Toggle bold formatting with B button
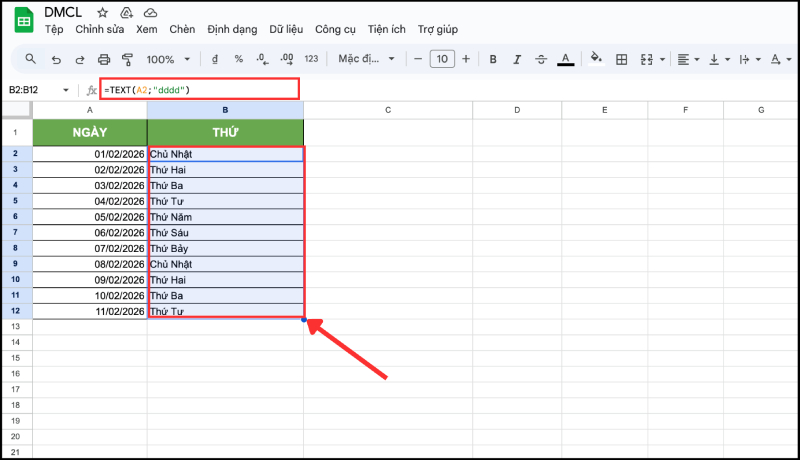This screenshot has width=800, height=460. pyautogui.click(x=494, y=59)
